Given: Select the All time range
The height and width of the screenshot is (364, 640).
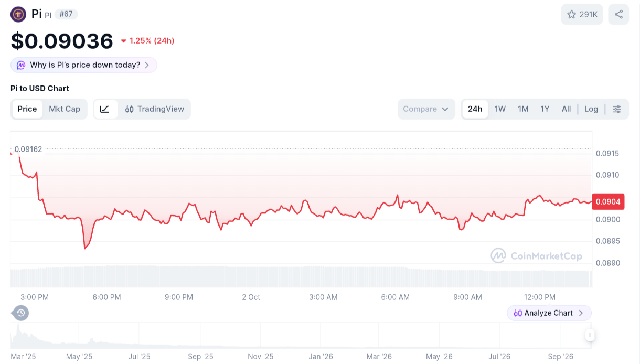Looking at the screenshot, I should (x=566, y=109).
